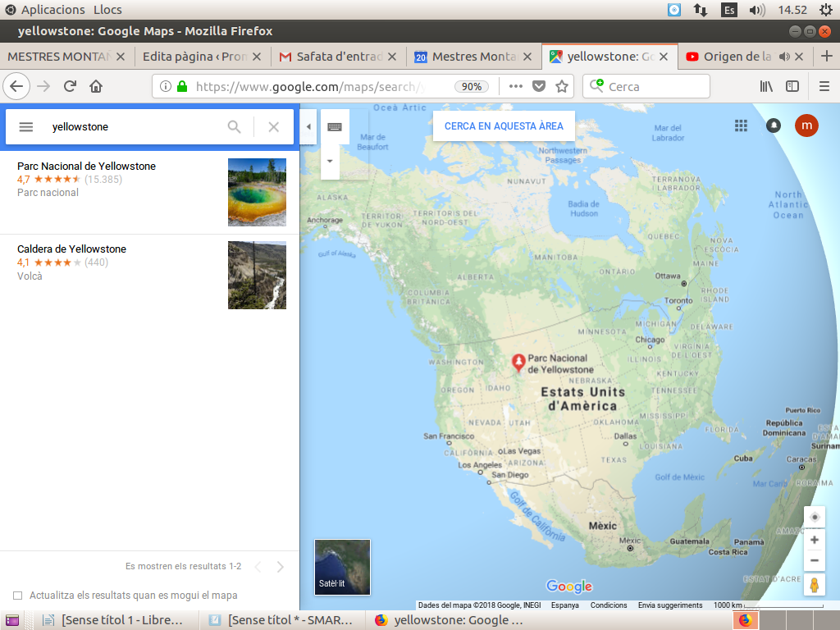Tick Actualitza els resultats quan es mogui el mapa
The width and height of the screenshot is (840, 630).
(x=18, y=596)
